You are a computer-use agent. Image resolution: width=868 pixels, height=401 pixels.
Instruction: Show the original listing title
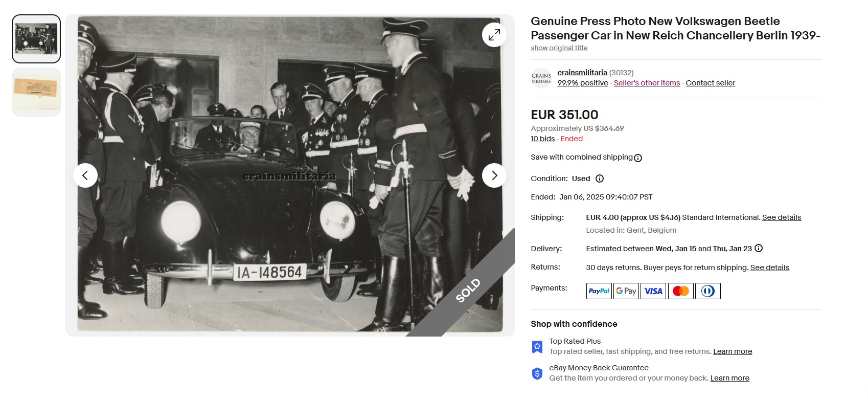click(559, 48)
